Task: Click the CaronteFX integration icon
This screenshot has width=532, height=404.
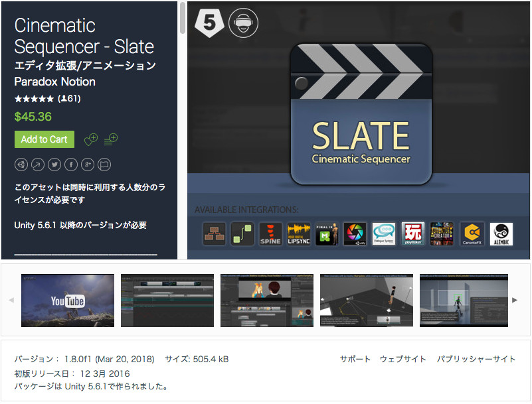Action: coord(472,234)
